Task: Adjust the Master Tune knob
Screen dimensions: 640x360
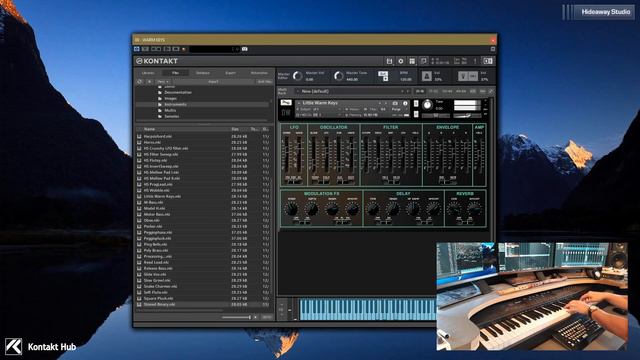Action: pos(338,76)
